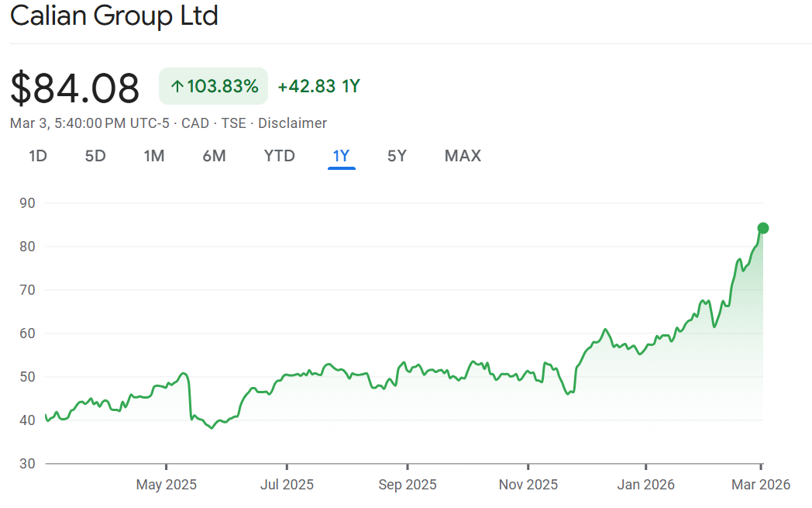View the 5Y price history

397,156
